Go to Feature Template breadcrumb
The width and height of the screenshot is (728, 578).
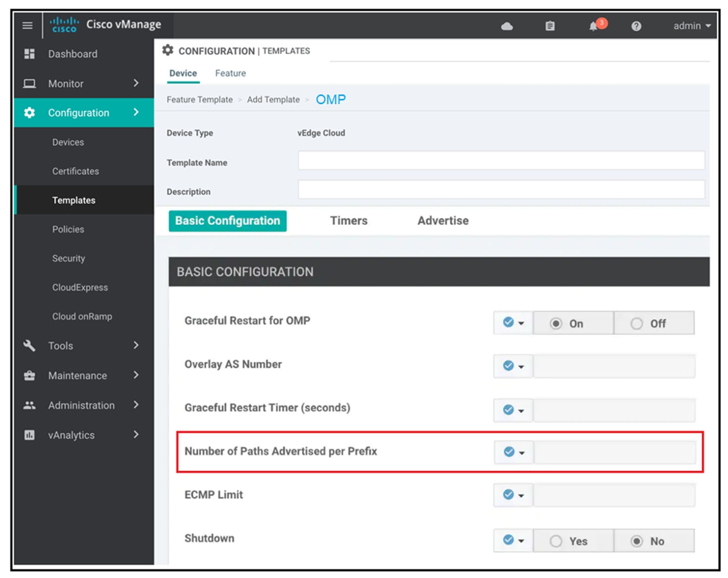pyautogui.click(x=199, y=100)
